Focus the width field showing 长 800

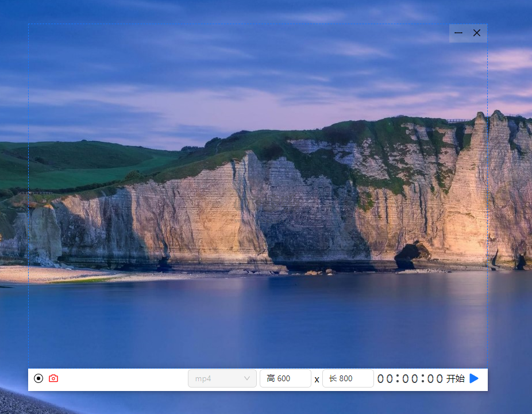click(348, 378)
